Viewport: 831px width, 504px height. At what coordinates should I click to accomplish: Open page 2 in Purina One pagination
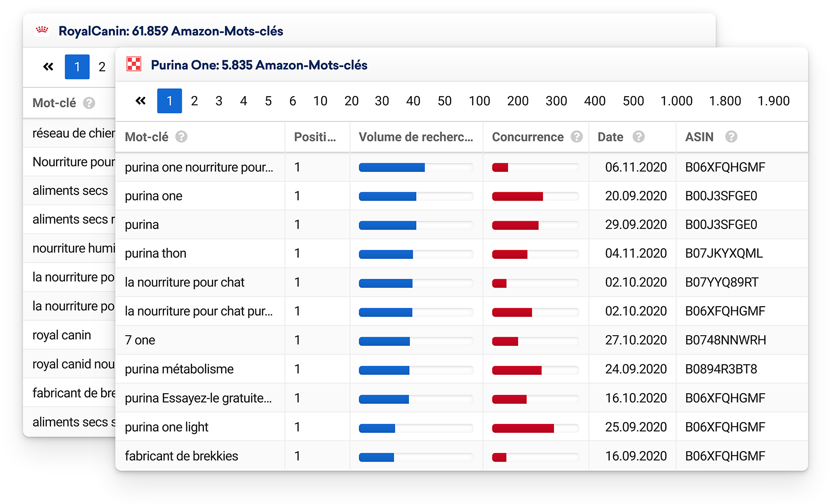coord(194,101)
